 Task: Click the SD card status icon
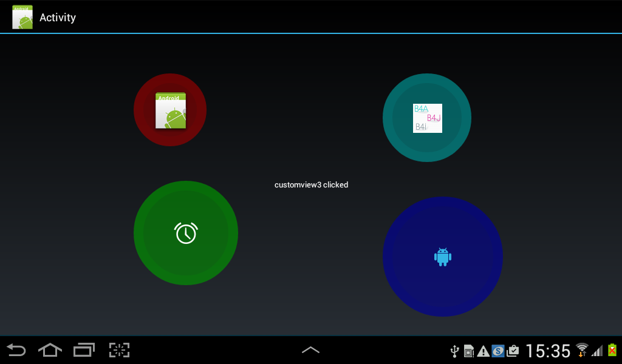[469, 351]
